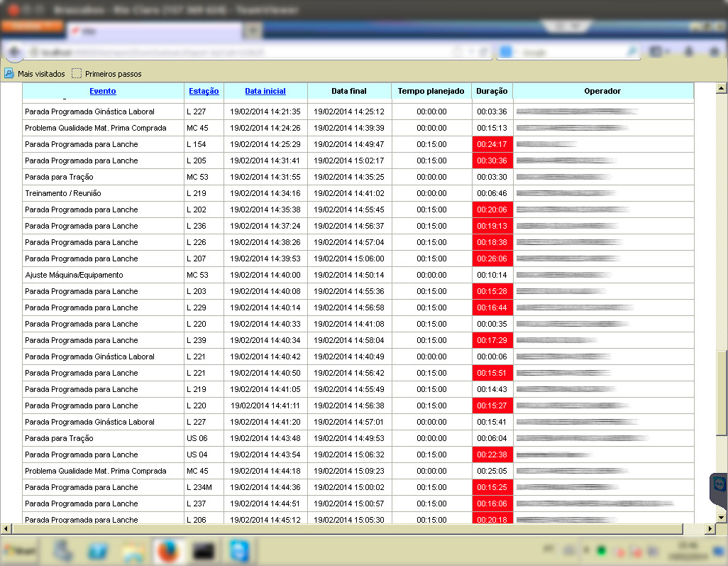This screenshot has height=566, width=728.
Task: Sort the table by Evento
Action: pos(103,91)
